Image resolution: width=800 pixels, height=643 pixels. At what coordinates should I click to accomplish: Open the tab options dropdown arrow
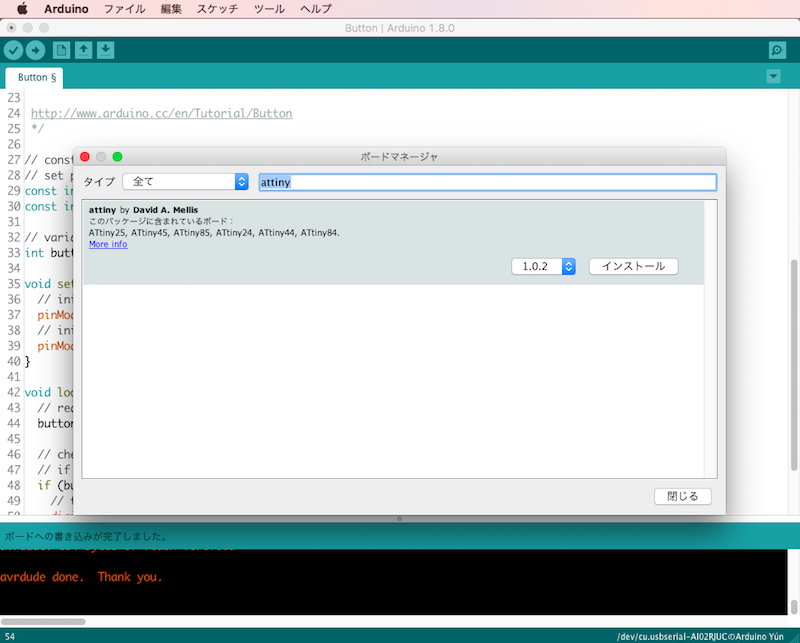click(773, 77)
